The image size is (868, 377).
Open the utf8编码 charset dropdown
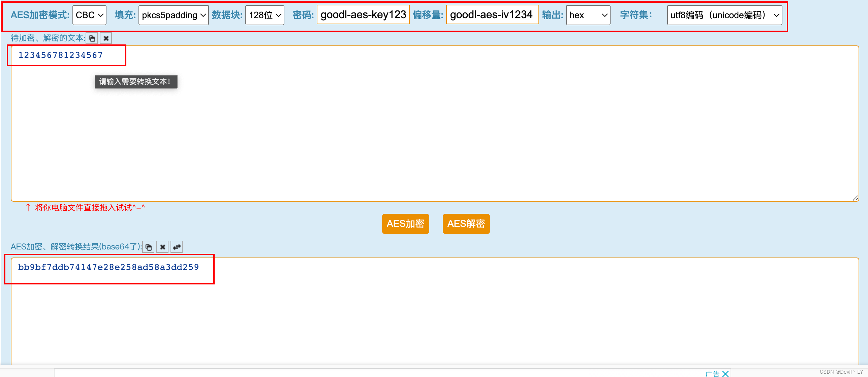724,15
